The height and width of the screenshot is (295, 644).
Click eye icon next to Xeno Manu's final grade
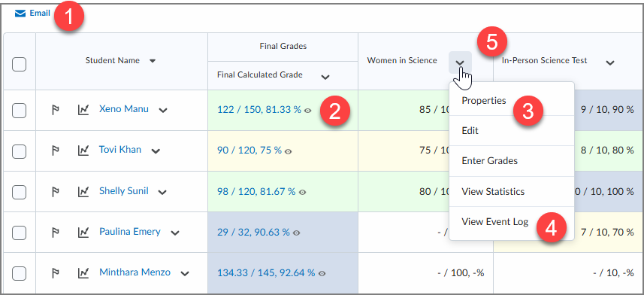point(307,111)
